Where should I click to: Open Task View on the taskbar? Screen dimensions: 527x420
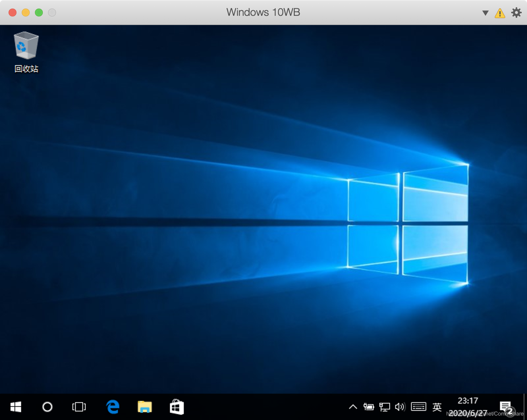79,407
